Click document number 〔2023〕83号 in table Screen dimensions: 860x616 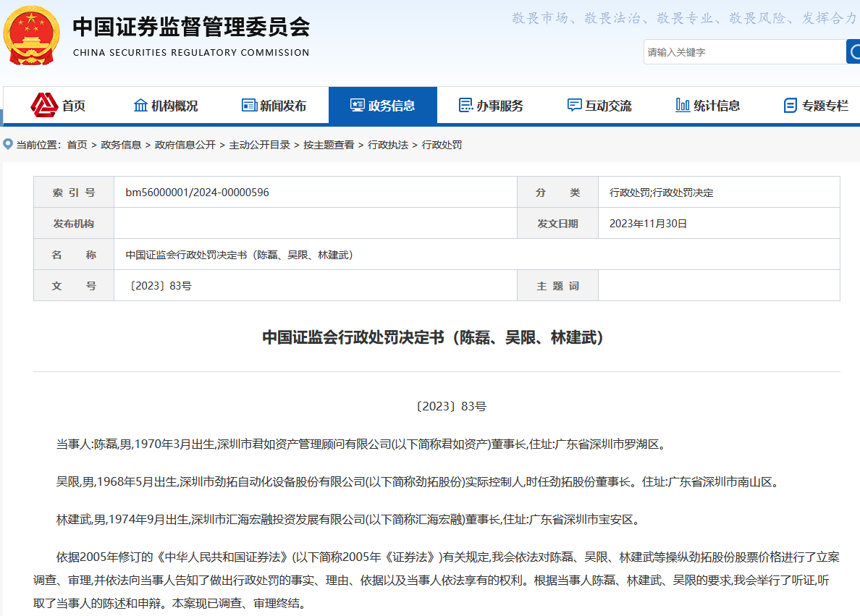(x=160, y=286)
